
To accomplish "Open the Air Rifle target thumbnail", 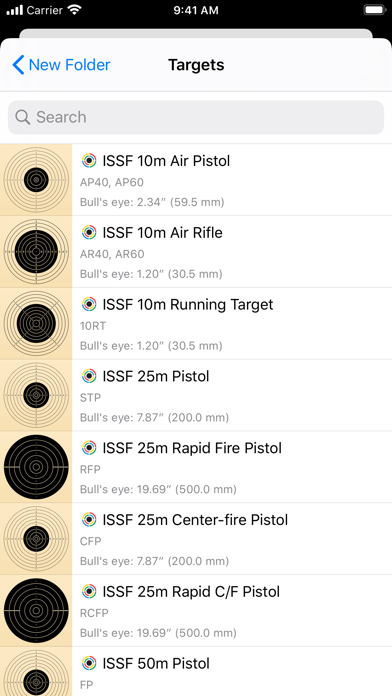I will (36, 252).
